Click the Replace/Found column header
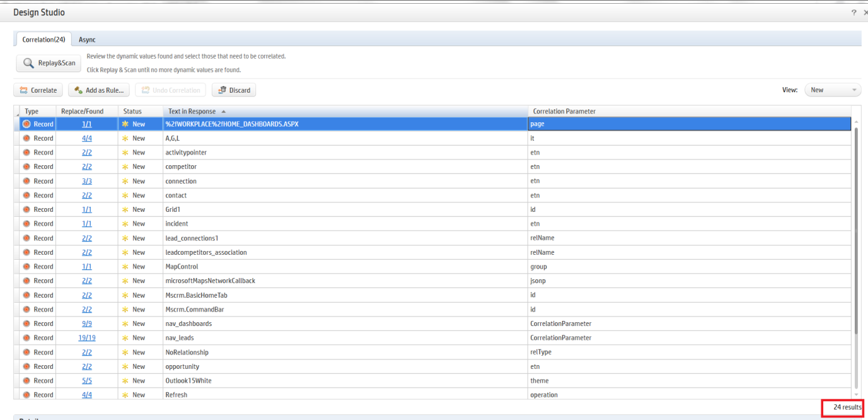 (87, 111)
